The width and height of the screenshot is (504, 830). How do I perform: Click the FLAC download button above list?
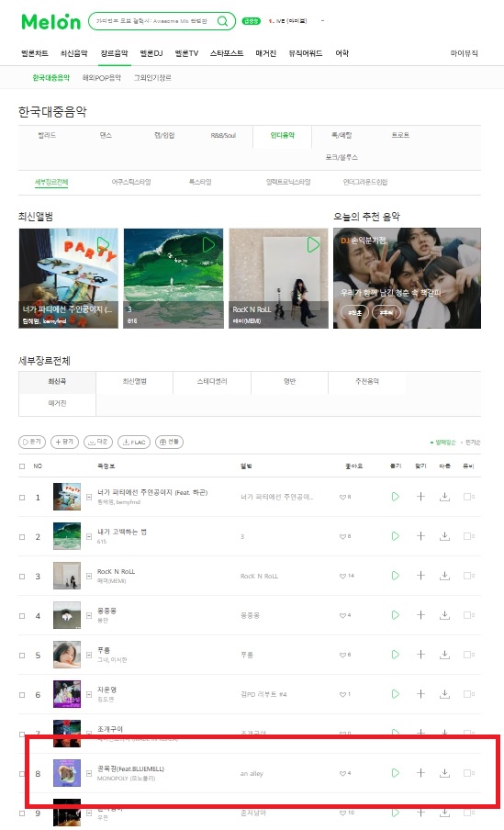coord(134,442)
